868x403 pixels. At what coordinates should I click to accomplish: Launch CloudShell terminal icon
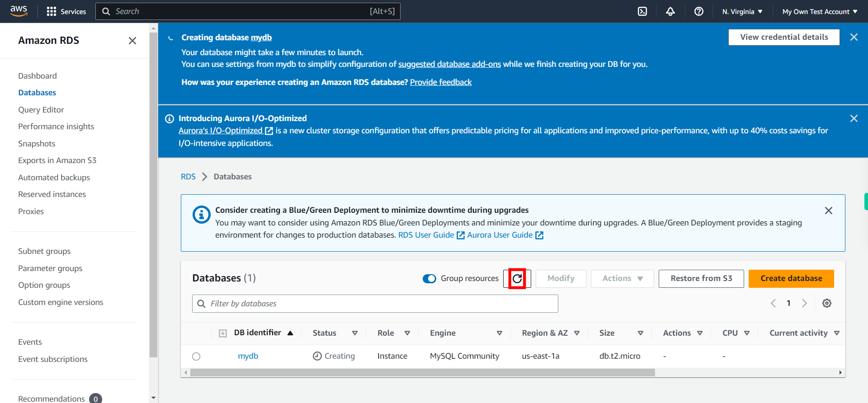[642, 11]
